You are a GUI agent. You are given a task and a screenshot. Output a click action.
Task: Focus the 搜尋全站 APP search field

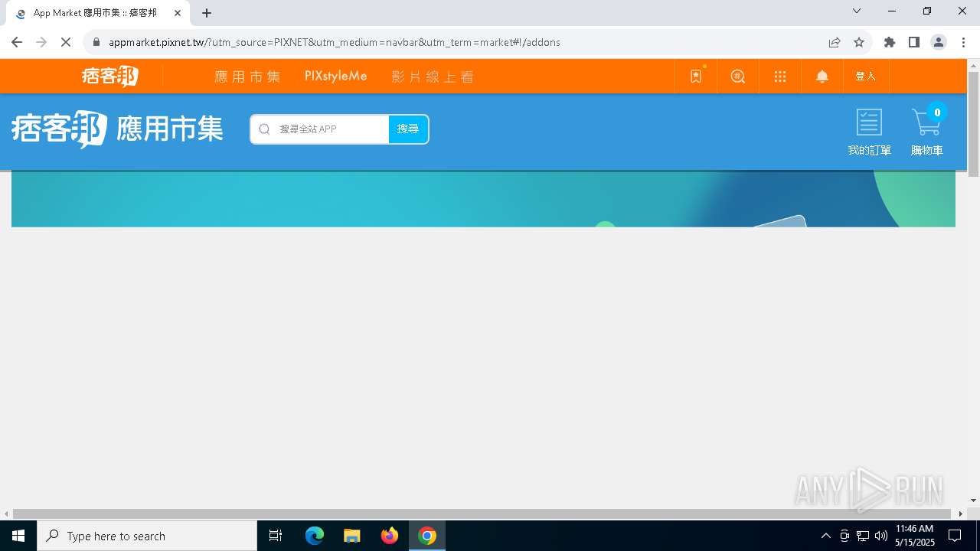pos(320,129)
